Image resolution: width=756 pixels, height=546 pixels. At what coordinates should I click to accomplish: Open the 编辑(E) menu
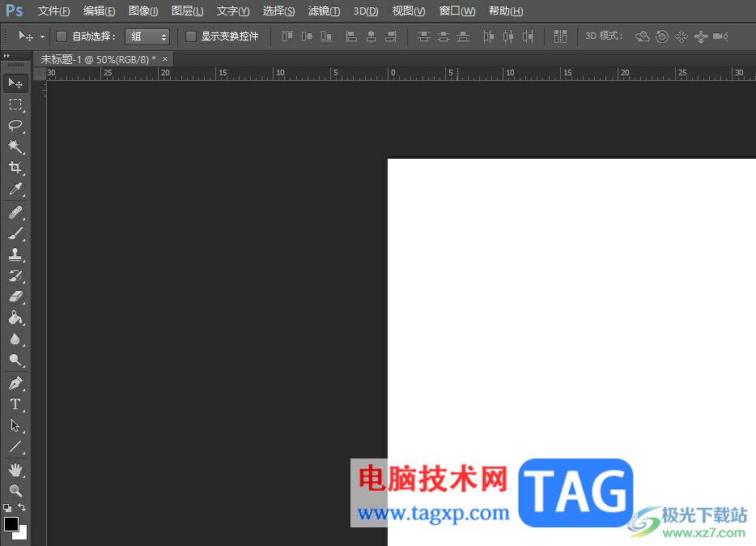coord(99,11)
